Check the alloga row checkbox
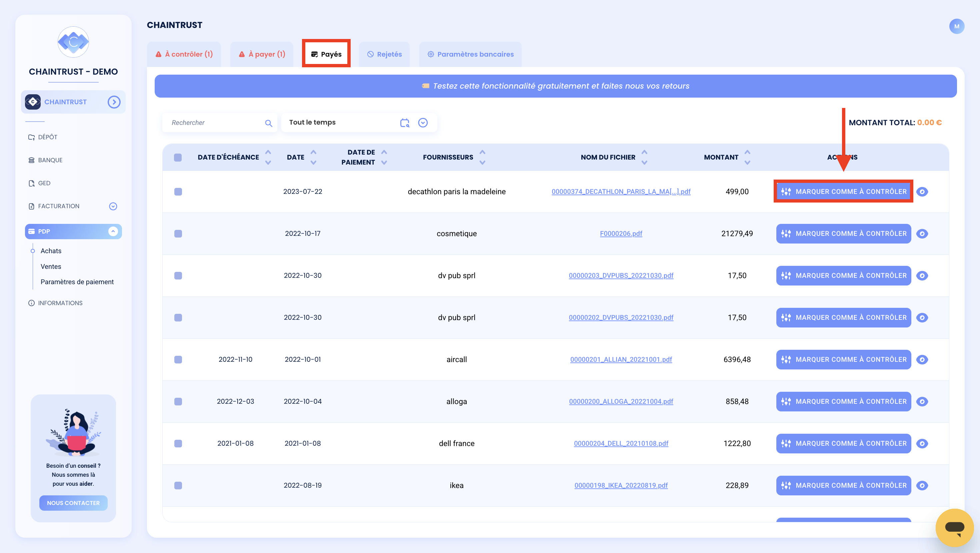This screenshot has width=980, height=553. [178, 402]
